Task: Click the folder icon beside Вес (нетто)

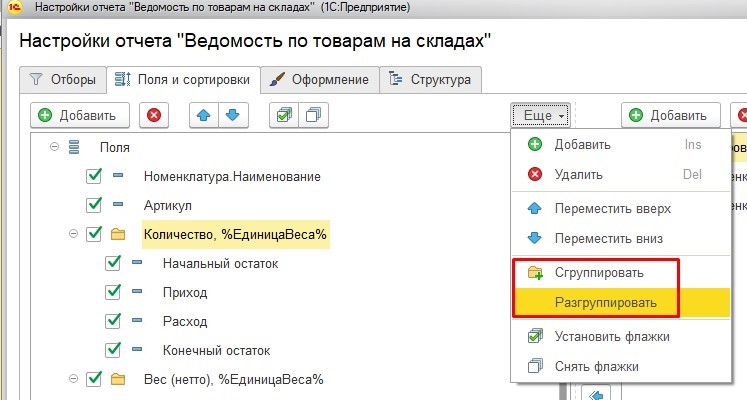Action: coord(119,379)
